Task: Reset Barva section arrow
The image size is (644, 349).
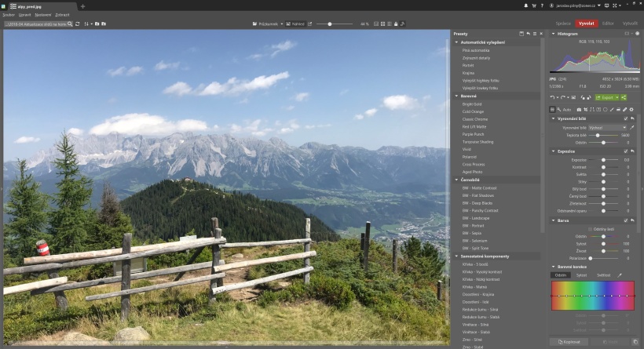Action: point(632,220)
